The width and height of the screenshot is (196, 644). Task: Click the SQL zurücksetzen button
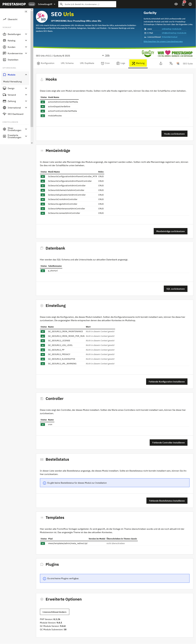(x=175, y=289)
